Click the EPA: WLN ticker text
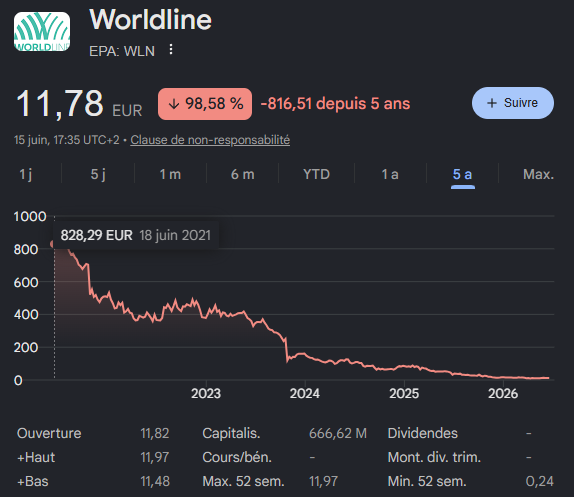Viewport: 574px width, 497px height. pos(122,51)
